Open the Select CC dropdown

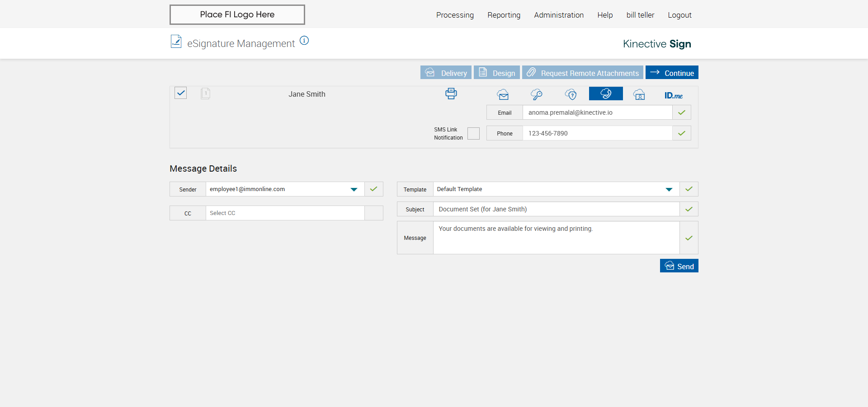click(x=285, y=213)
